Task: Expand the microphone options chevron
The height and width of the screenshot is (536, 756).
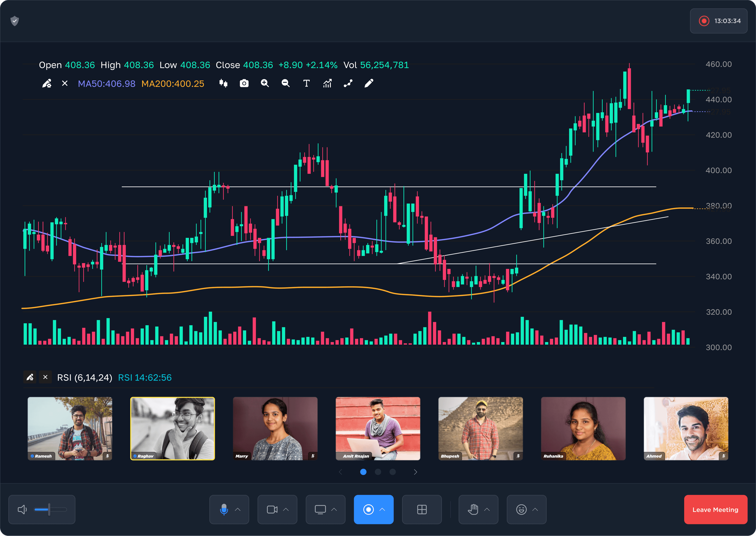Action: pyautogui.click(x=237, y=509)
